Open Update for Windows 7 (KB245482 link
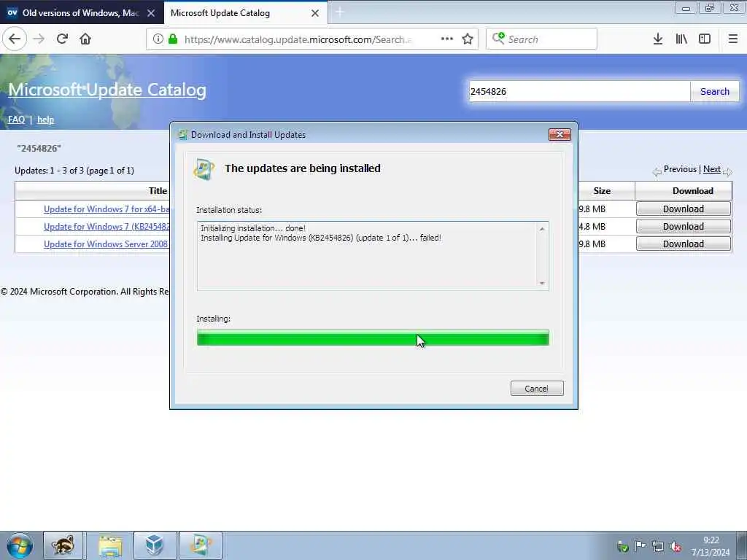The height and width of the screenshot is (560, 747). point(107,227)
